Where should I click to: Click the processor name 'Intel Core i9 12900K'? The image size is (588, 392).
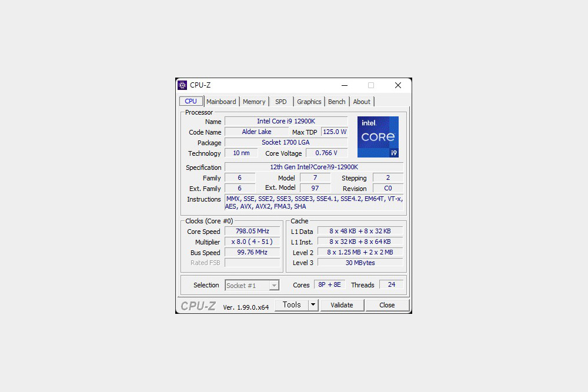(286, 122)
